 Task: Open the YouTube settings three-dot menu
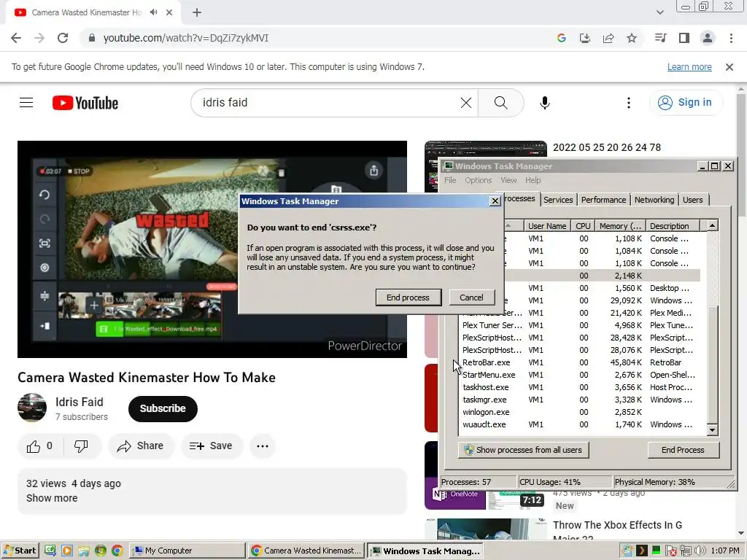click(x=629, y=102)
